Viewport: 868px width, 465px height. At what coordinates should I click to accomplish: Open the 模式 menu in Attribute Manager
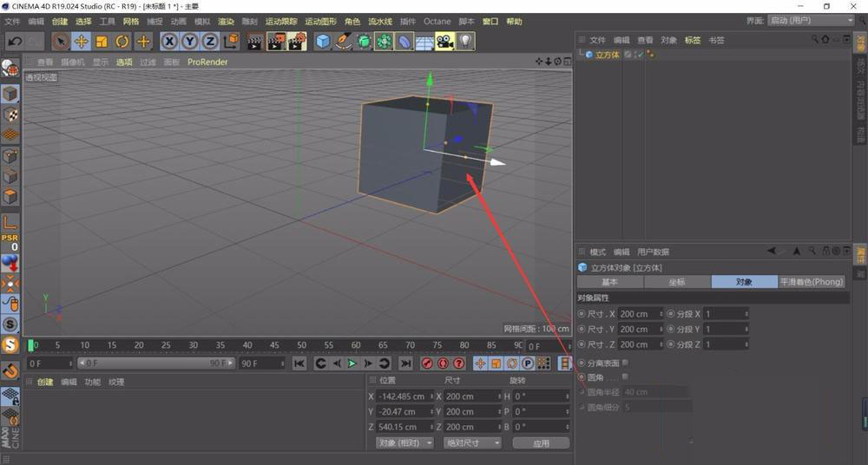pos(597,252)
